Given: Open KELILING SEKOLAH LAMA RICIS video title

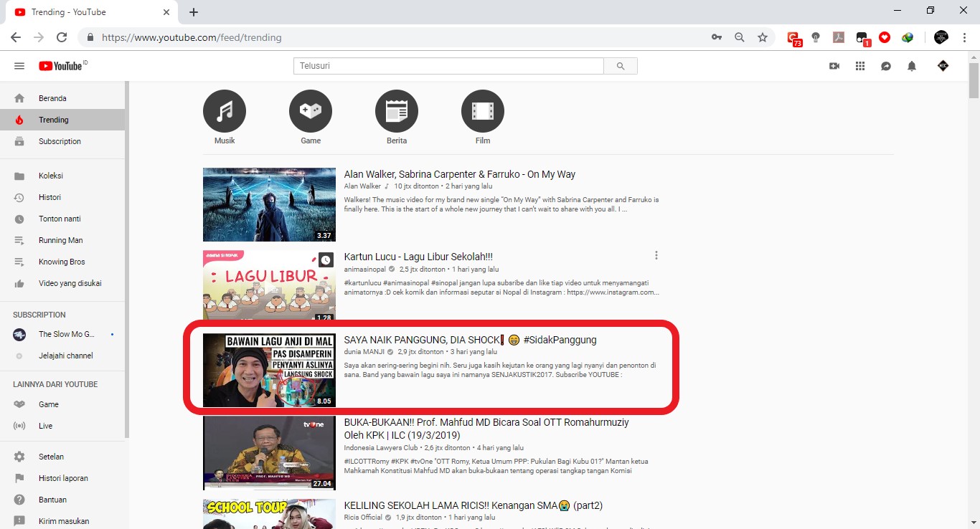Looking at the screenshot, I should tap(473, 505).
